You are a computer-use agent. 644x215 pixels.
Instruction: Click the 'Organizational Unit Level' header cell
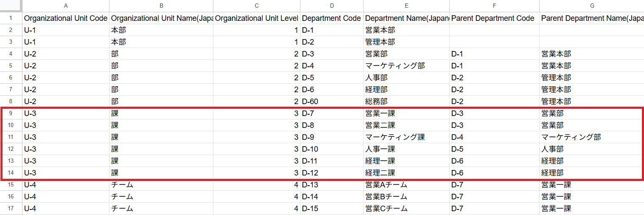click(x=257, y=18)
